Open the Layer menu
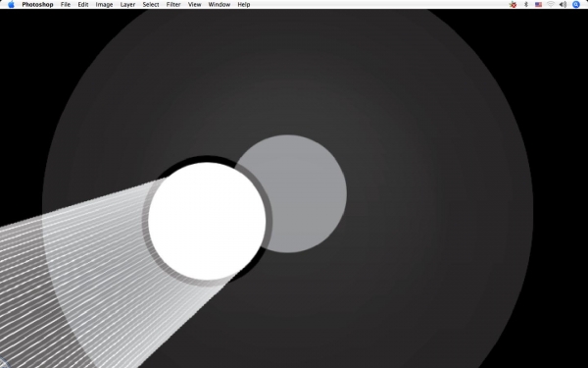Screen dimensions: 588x368 tap(127, 5)
